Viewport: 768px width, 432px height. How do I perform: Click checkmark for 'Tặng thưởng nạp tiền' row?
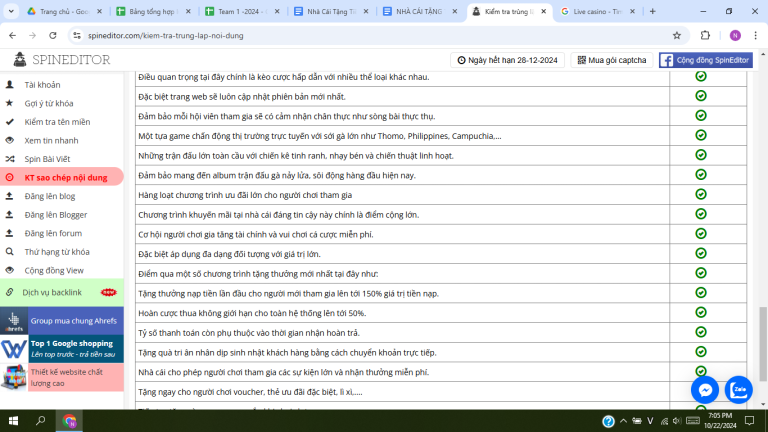[x=700, y=293]
